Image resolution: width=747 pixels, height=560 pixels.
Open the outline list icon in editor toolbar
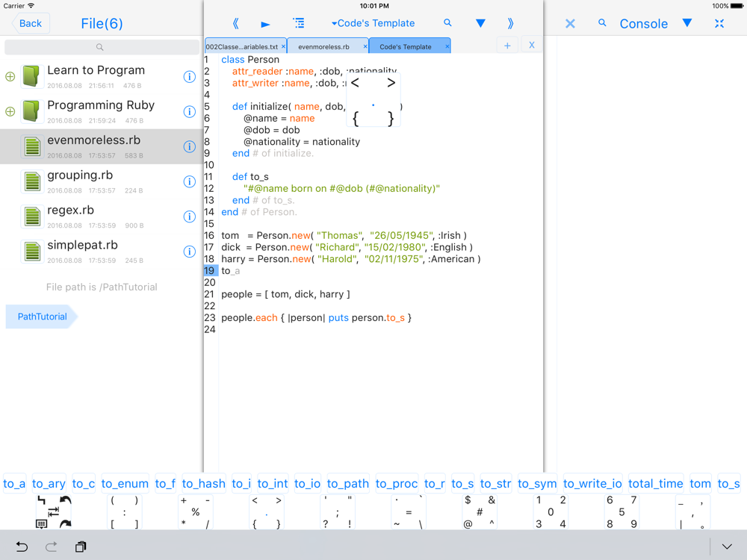pyautogui.click(x=299, y=23)
